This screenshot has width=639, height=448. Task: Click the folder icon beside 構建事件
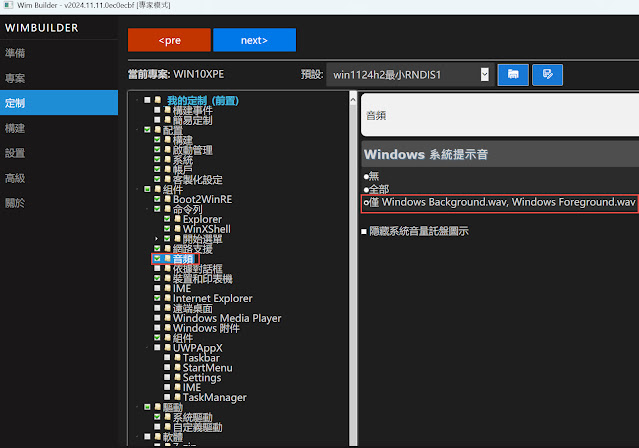click(x=167, y=110)
